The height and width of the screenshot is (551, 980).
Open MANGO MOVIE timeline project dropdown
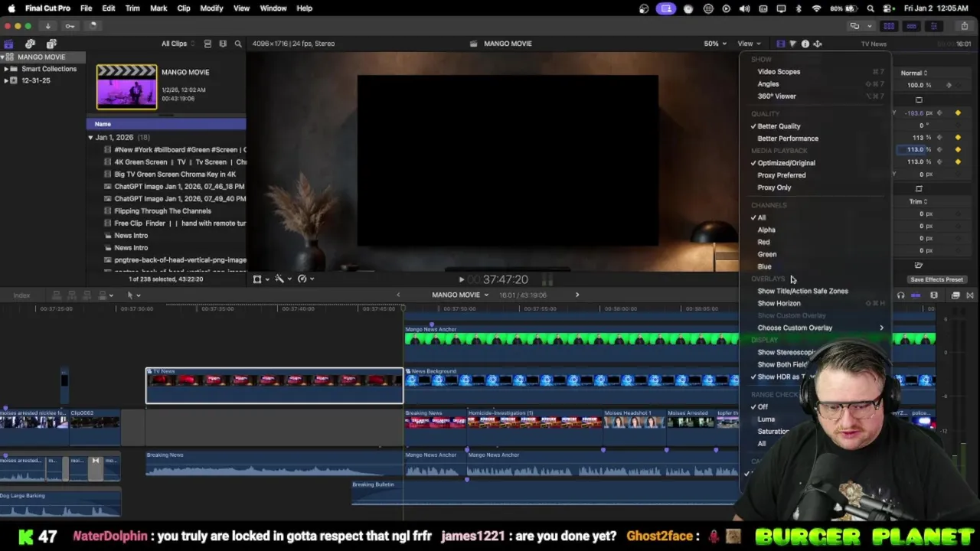(x=460, y=295)
